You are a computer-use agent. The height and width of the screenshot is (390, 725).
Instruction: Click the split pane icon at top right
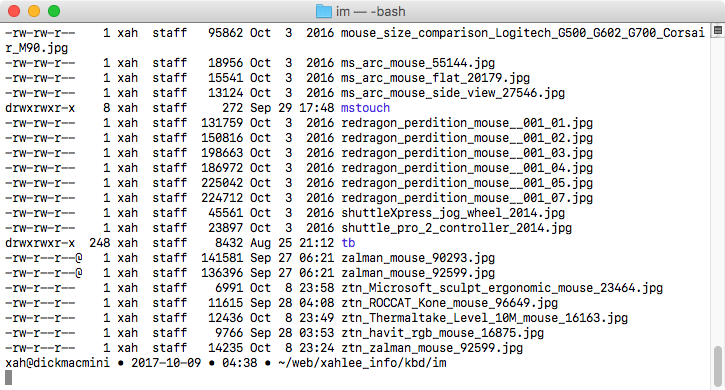tap(718, 31)
